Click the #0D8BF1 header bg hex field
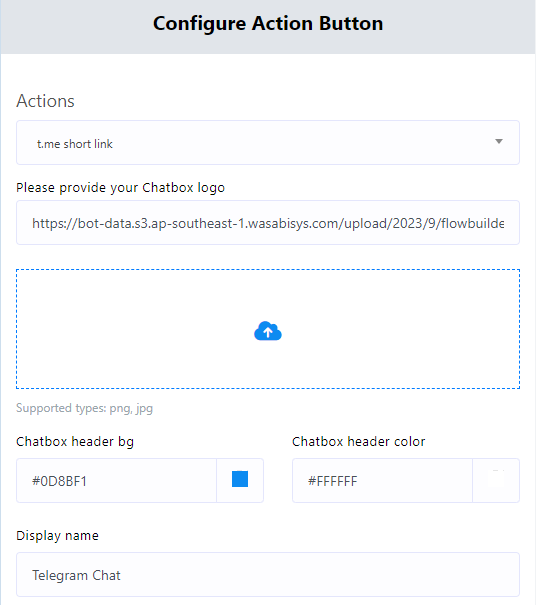The width and height of the screenshot is (536, 605). point(116,481)
